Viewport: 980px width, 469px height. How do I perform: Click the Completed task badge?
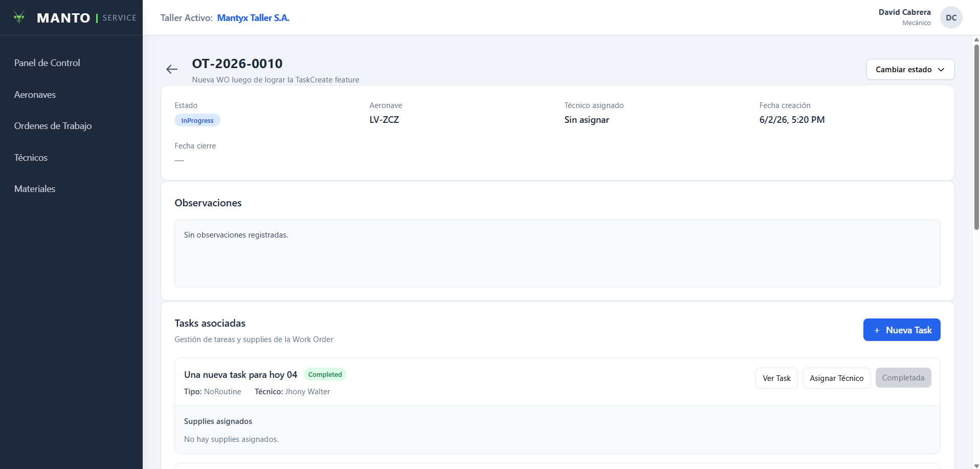[x=325, y=374]
